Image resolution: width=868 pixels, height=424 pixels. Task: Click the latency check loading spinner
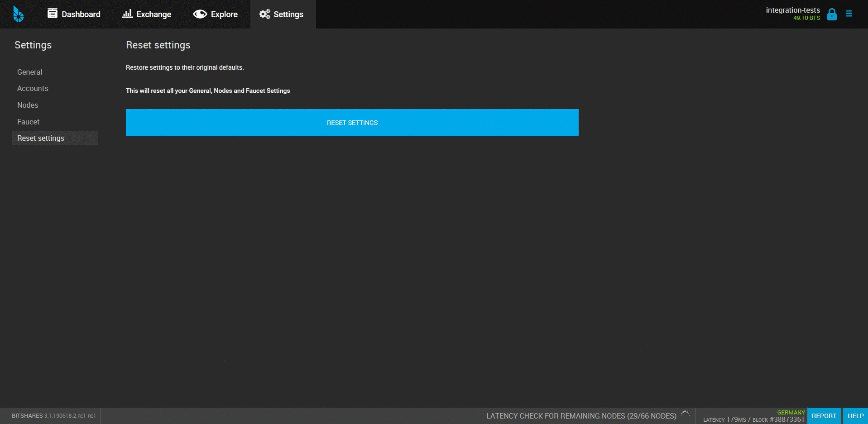685,414
